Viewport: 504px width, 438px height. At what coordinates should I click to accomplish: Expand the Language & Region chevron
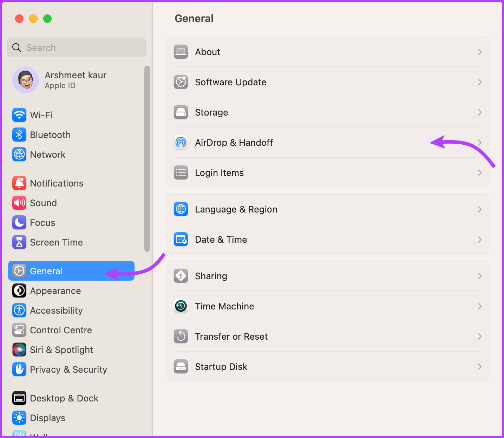click(480, 209)
